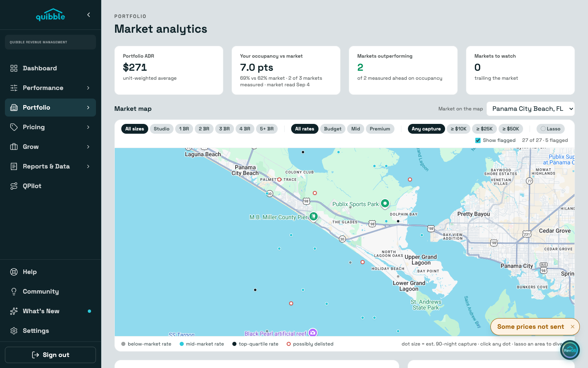The image size is (588, 368).
Task: Click the red delisted dot near Holiday Beach
Action: tap(363, 262)
